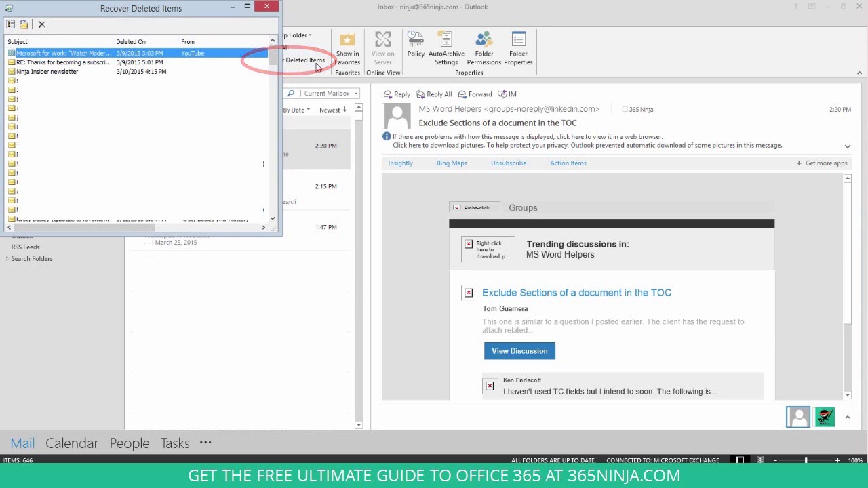
Task: Open Folder Properties
Action: tap(518, 49)
